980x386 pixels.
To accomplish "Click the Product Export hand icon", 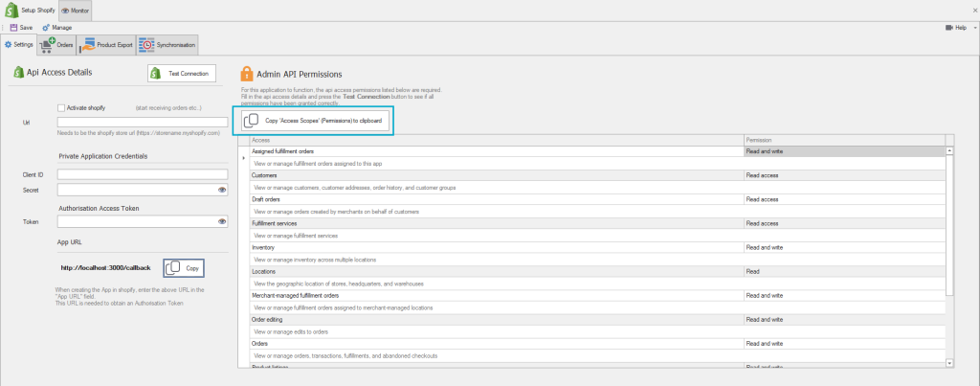I will (x=87, y=45).
